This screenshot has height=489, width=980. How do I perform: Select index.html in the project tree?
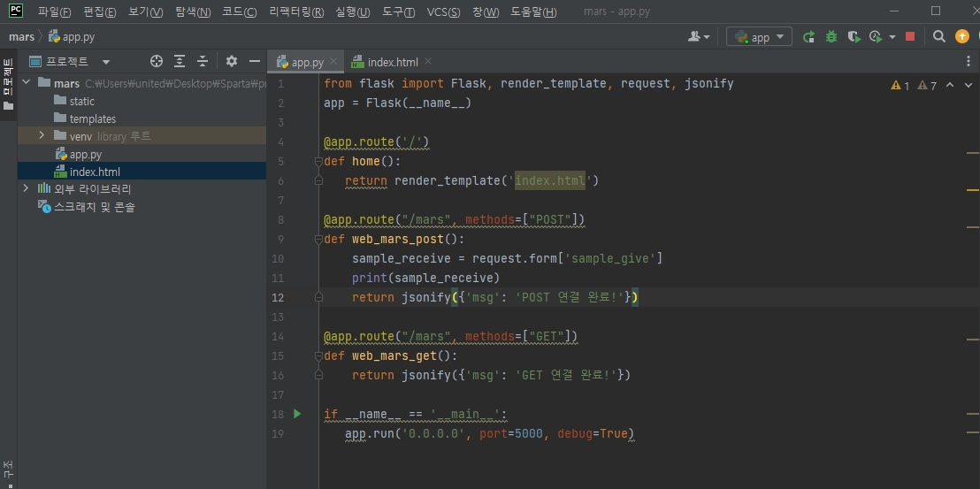pos(94,172)
